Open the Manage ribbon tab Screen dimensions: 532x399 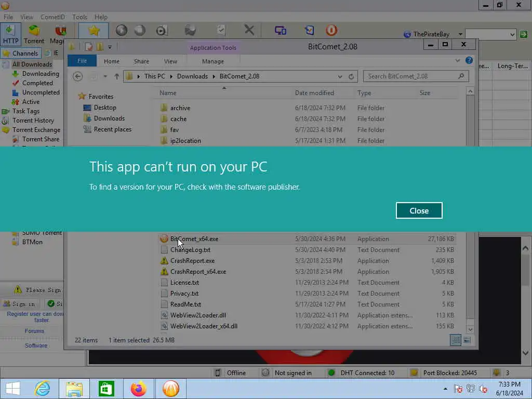tap(212, 61)
